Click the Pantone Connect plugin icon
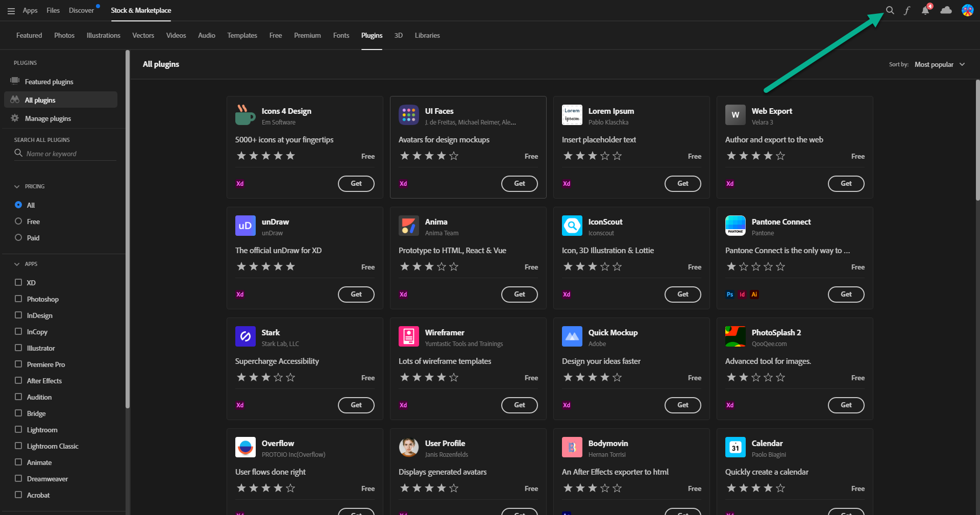Viewport: 980px width, 515px height. [x=736, y=226]
